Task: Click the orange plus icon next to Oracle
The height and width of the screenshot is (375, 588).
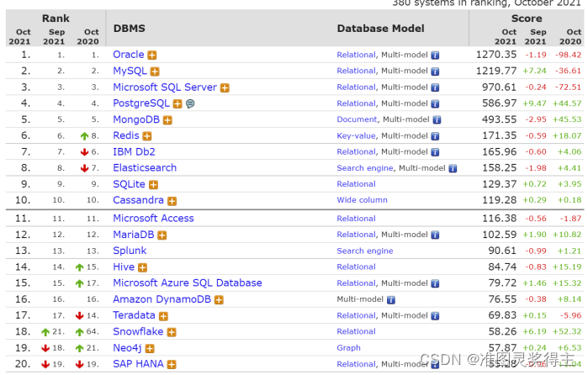Action: (x=152, y=55)
